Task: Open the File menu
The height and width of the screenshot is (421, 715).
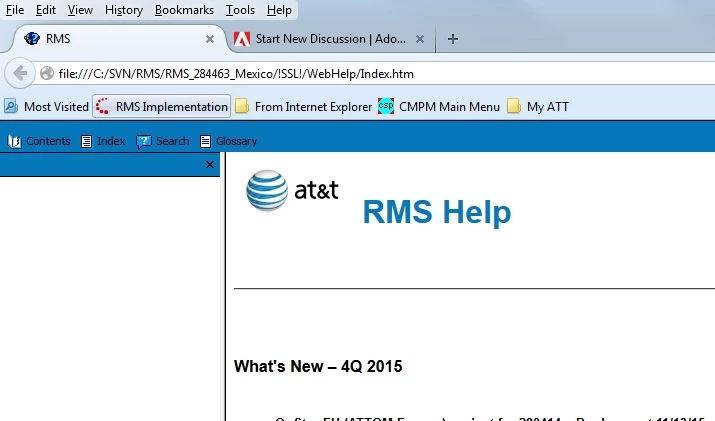Action: [x=15, y=10]
